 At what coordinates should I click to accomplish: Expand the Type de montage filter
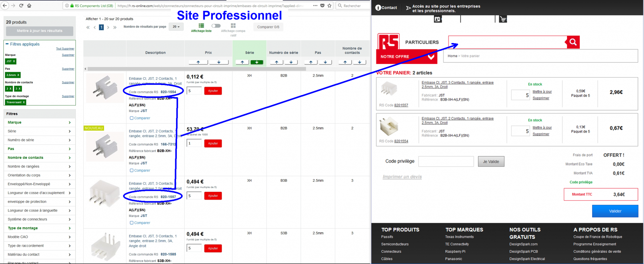(x=40, y=228)
